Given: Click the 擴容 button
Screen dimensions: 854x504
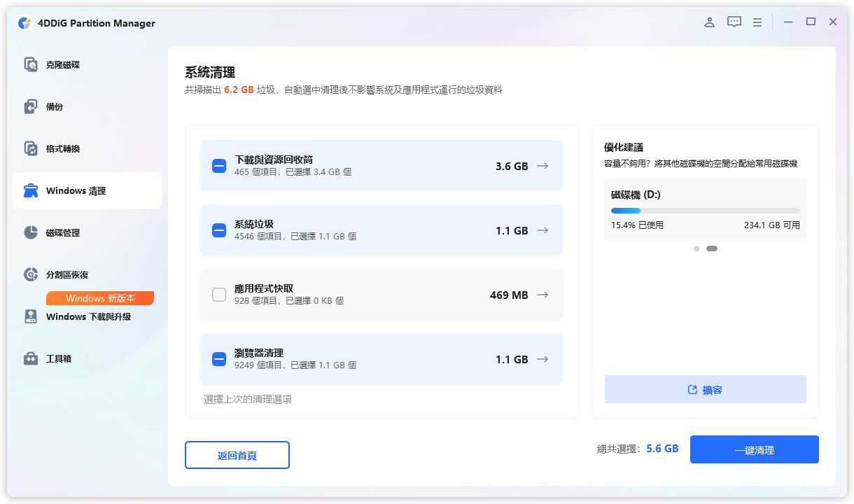Looking at the screenshot, I should tap(706, 389).
